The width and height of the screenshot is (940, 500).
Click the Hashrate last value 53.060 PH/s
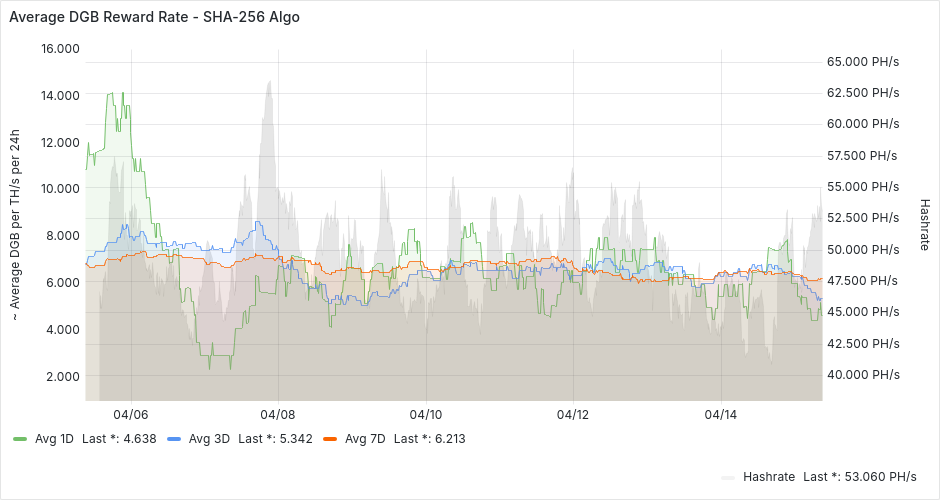click(x=877, y=477)
